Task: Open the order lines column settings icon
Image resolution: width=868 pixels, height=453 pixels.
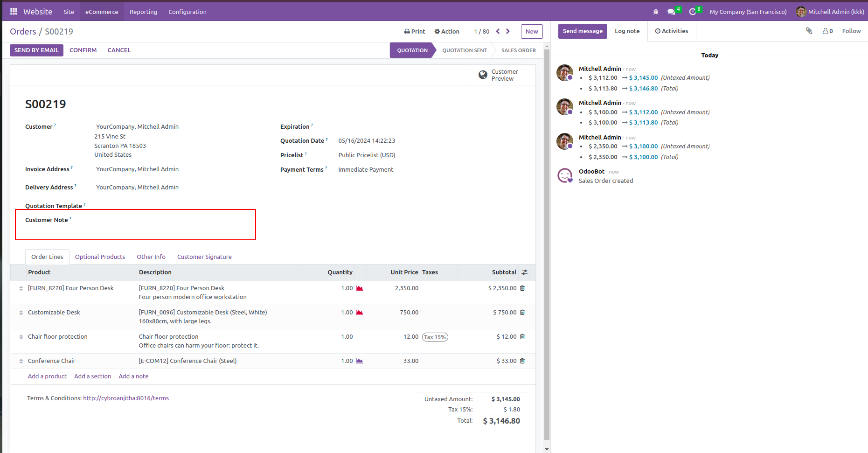Action: tap(525, 272)
